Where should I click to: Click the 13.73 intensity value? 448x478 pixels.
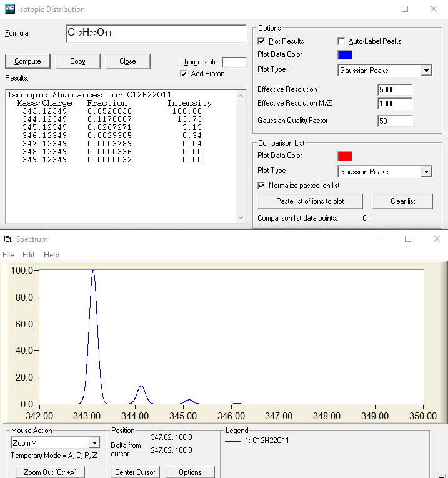pos(189,119)
